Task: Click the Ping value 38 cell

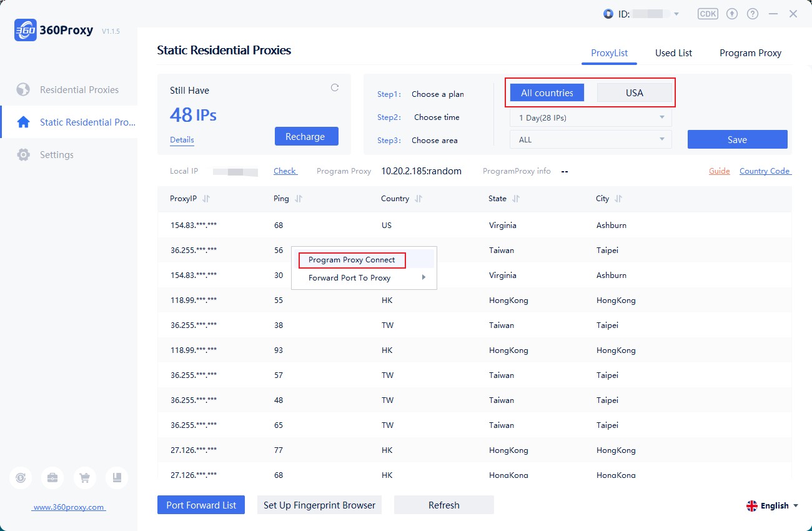Action: pyautogui.click(x=279, y=325)
